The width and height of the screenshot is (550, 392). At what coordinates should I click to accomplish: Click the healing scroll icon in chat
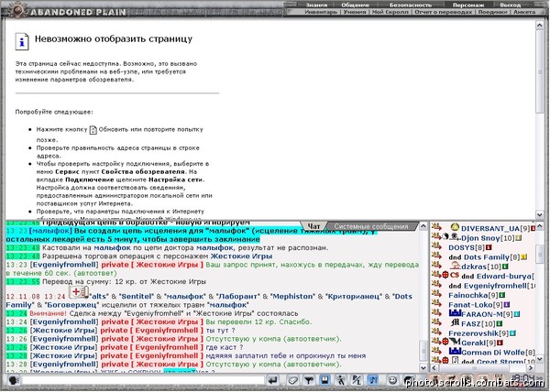(79, 292)
